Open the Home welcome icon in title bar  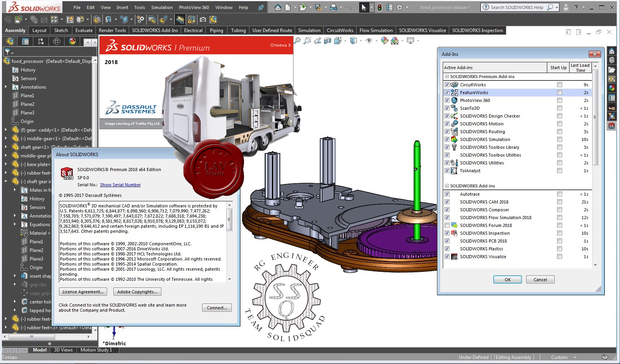point(278,7)
